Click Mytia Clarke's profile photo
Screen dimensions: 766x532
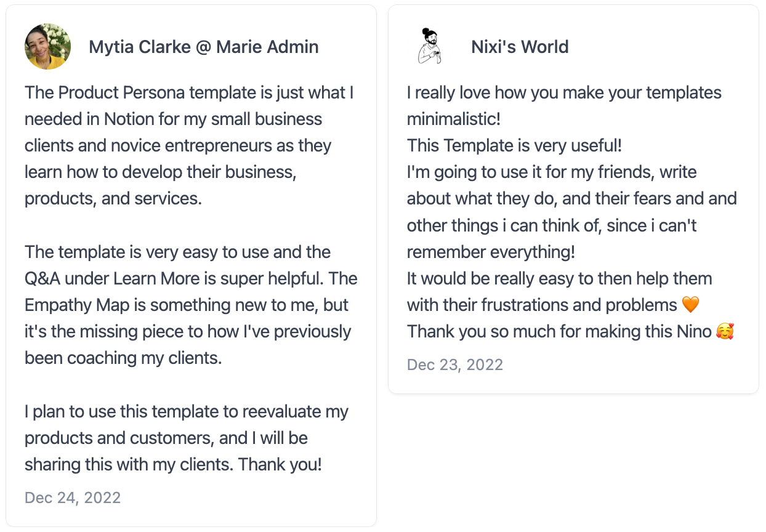coord(47,47)
